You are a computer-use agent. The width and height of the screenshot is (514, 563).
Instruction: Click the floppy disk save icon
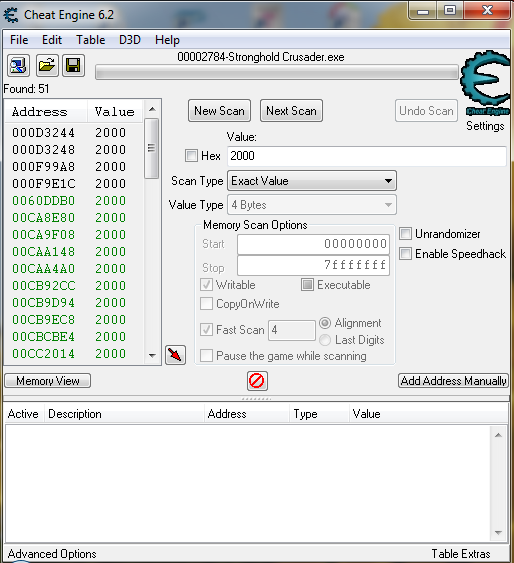pyautogui.click(x=74, y=66)
